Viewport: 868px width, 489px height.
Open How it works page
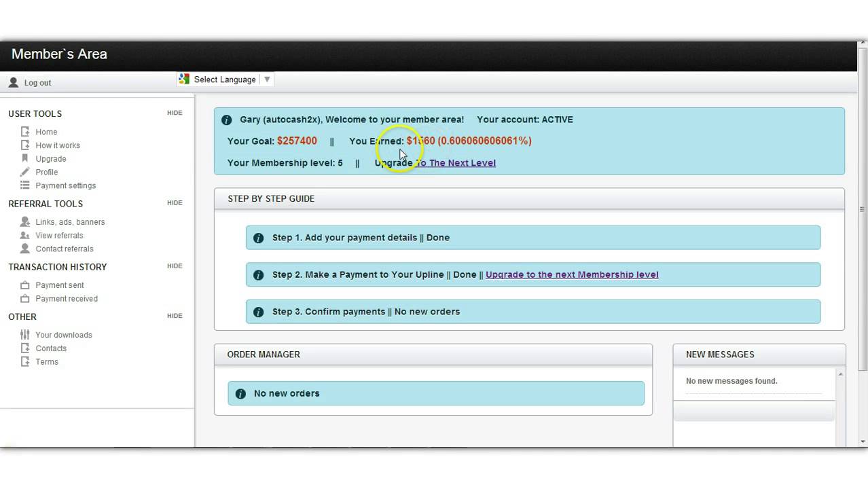tap(58, 145)
